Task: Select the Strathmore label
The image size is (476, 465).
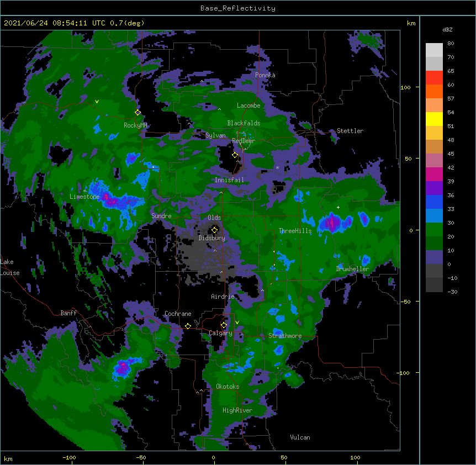Action: 285,336
